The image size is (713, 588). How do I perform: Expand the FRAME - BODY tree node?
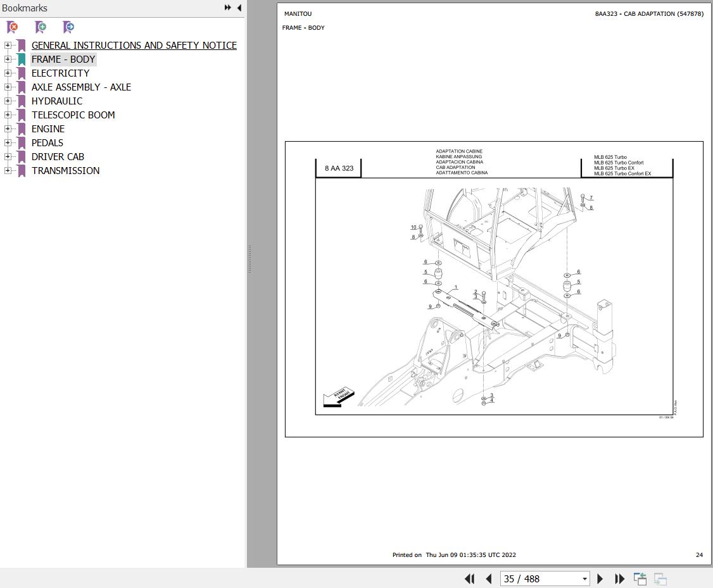coord(7,59)
